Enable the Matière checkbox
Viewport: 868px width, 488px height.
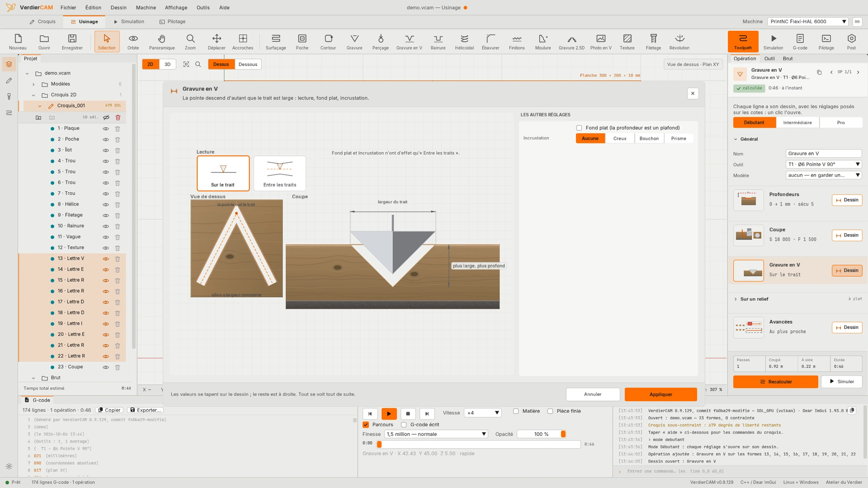point(516,411)
